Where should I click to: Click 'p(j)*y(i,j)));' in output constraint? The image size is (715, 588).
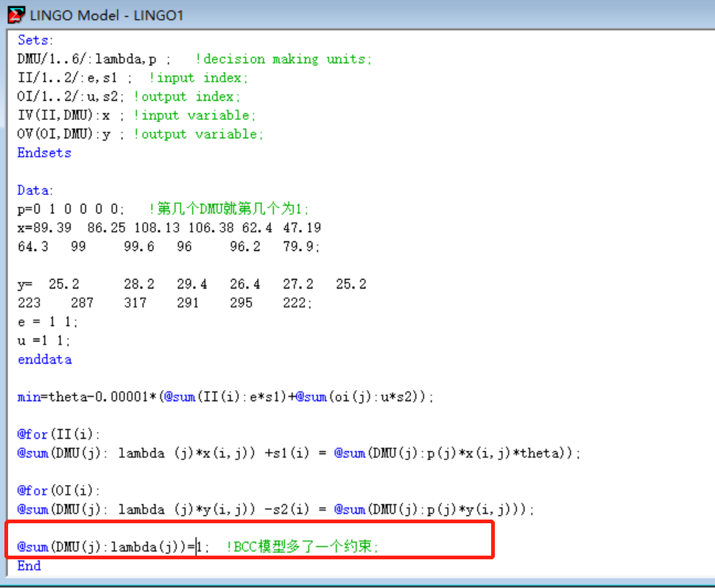pyautogui.click(x=480, y=509)
